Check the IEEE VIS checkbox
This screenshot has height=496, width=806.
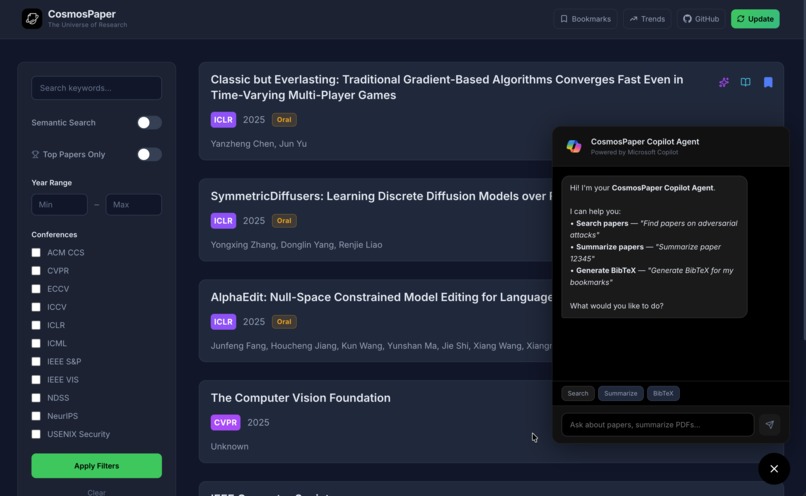point(36,379)
